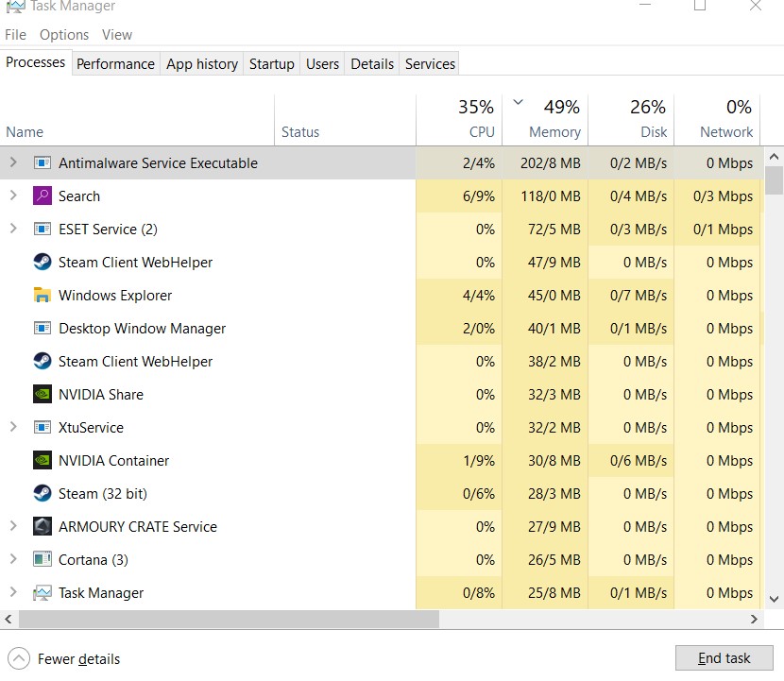Expand the Task Manager process group
The width and height of the screenshot is (784, 681).
(13, 591)
